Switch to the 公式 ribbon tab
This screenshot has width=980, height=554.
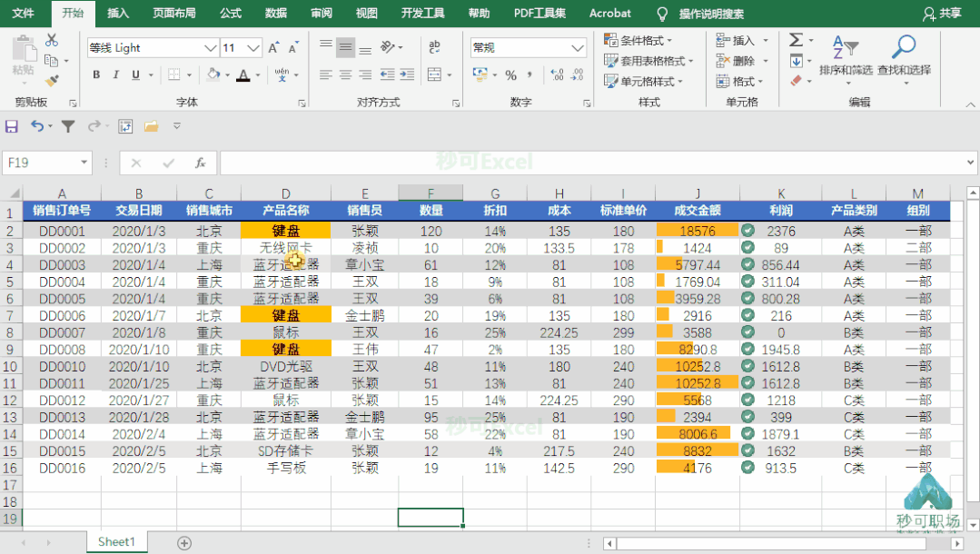(x=230, y=13)
